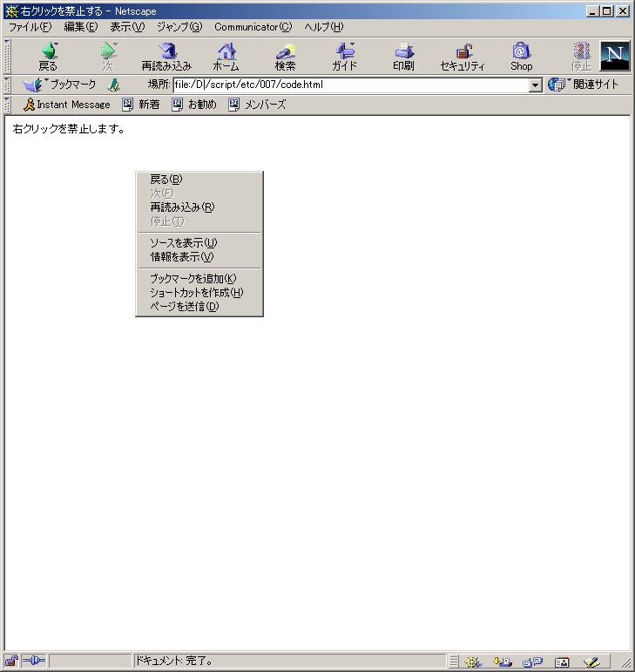Open the 新着 personal toolbar bookmark
The image size is (635, 672).
[x=141, y=105]
